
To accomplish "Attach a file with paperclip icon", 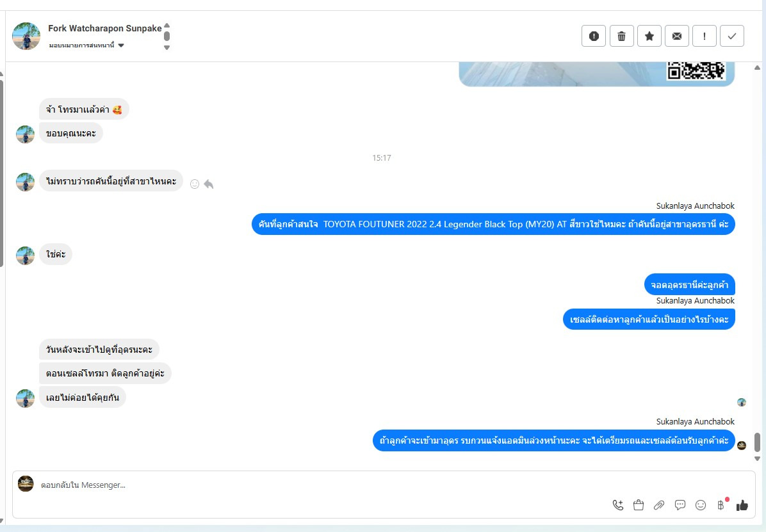I will click(x=659, y=505).
